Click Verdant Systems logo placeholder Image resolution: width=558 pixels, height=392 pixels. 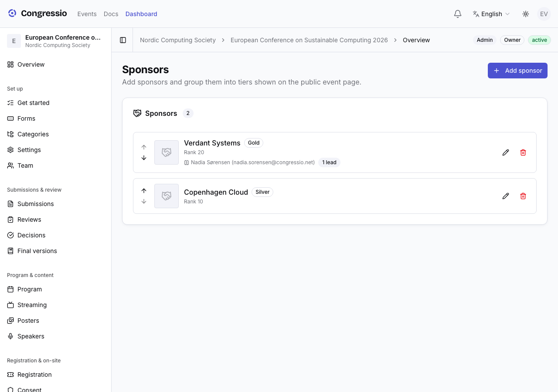167,152
